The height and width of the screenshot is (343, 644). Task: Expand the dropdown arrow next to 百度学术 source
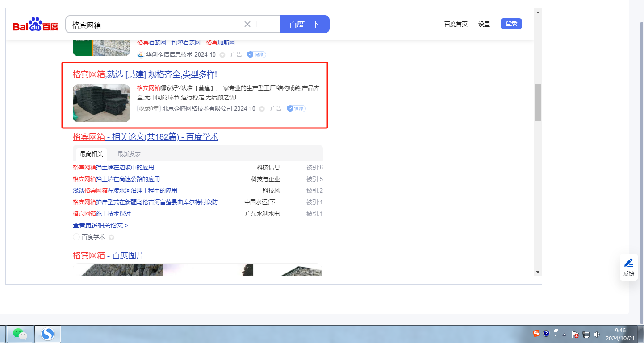point(112,237)
